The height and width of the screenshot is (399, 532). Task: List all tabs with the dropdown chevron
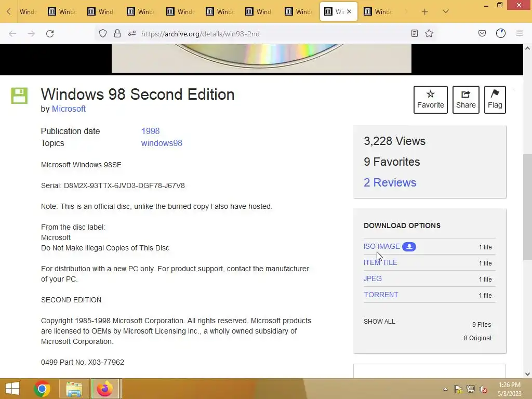pyautogui.click(x=446, y=11)
